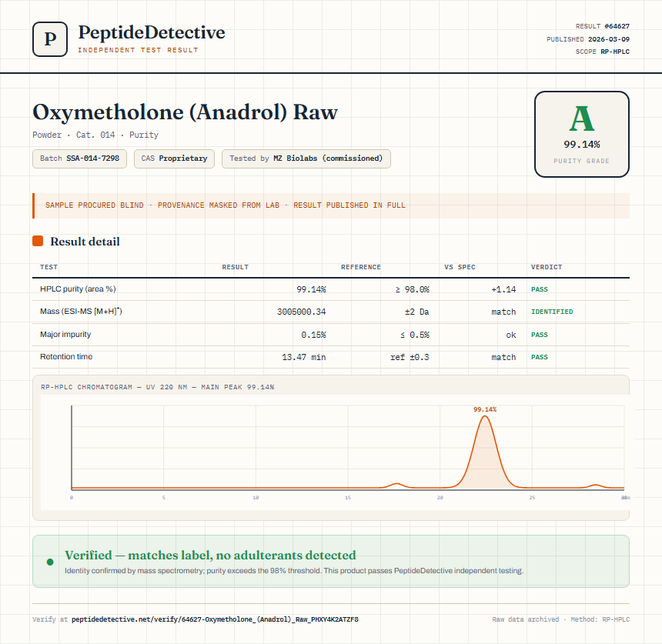This screenshot has width=662, height=644.
Task: Click the Result detail section heading
Action: point(85,242)
